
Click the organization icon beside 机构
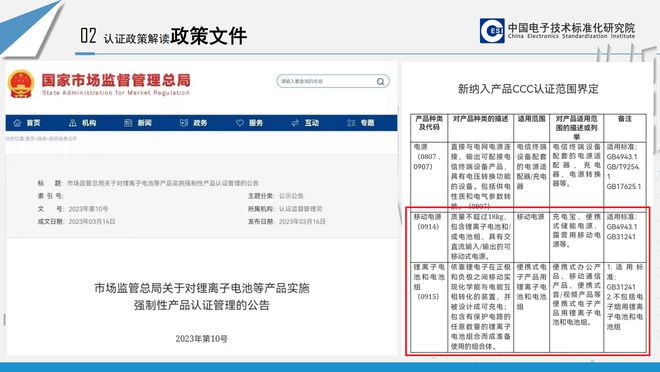point(72,123)
